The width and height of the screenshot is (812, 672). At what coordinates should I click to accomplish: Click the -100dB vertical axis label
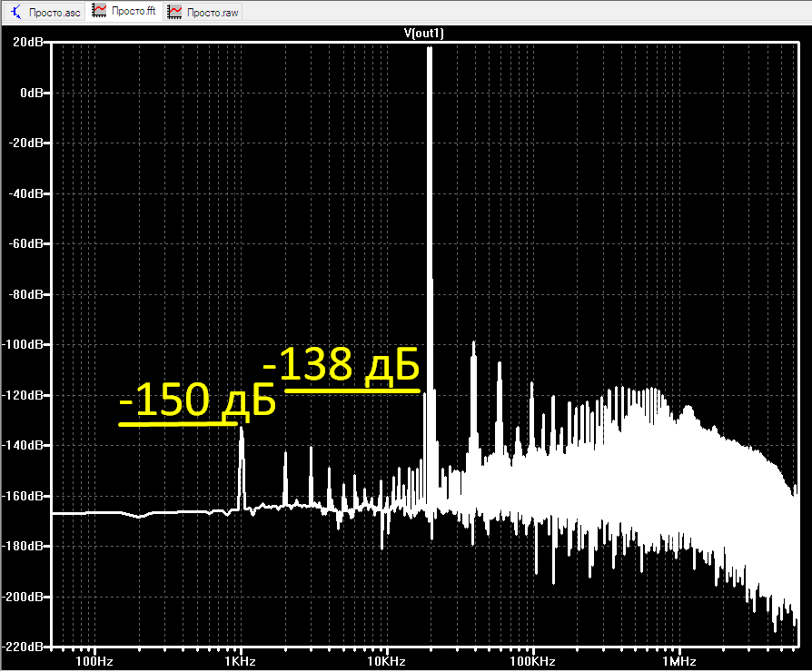click(23, 344)
